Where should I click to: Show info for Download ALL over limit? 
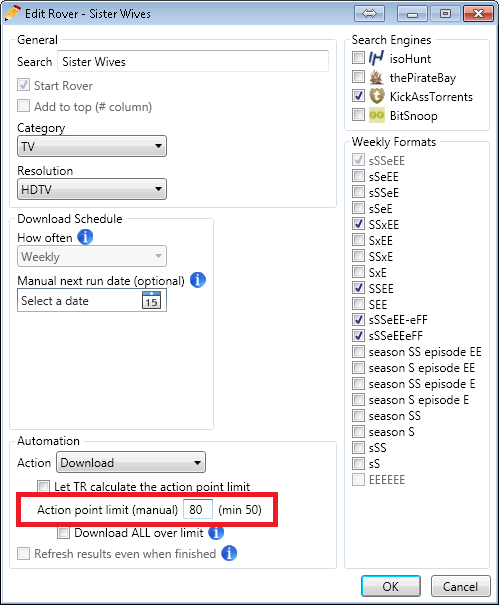[x=216, y=532]
